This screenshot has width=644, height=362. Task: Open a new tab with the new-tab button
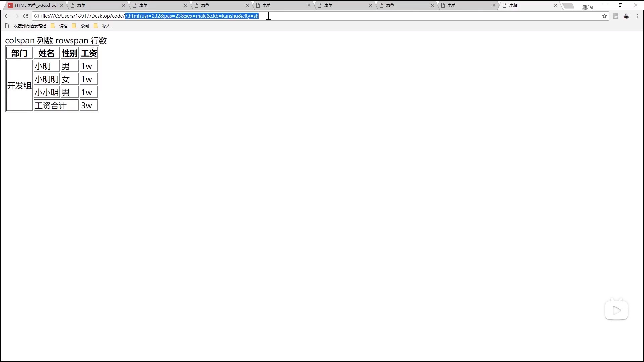coord(568,5)
